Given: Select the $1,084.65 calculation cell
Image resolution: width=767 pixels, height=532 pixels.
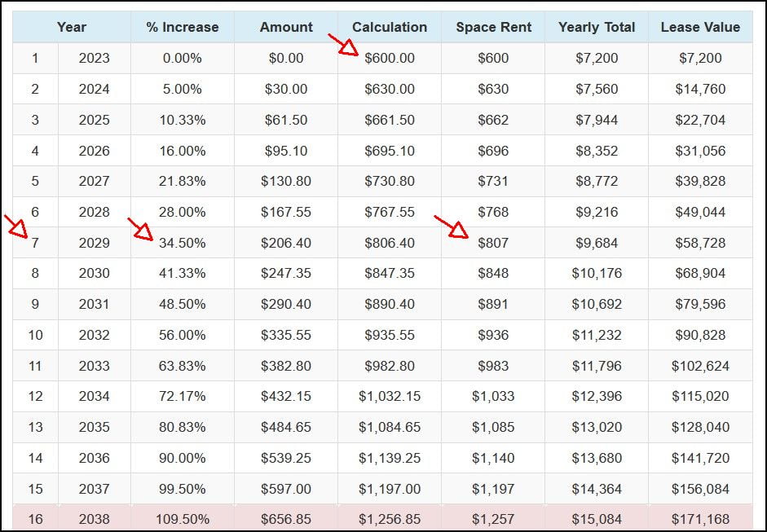Looking at the screenshot, I should (x=390, y=427).
